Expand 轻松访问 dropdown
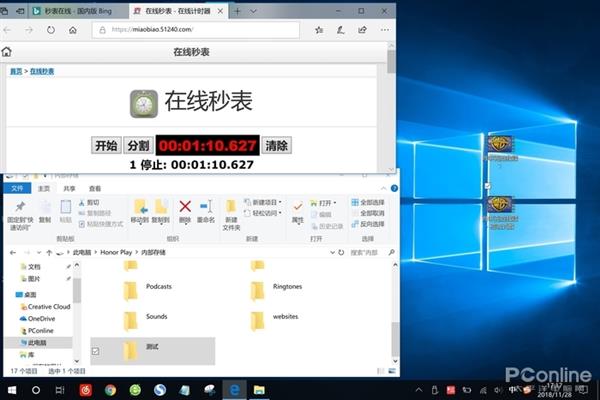 (263, 213)
